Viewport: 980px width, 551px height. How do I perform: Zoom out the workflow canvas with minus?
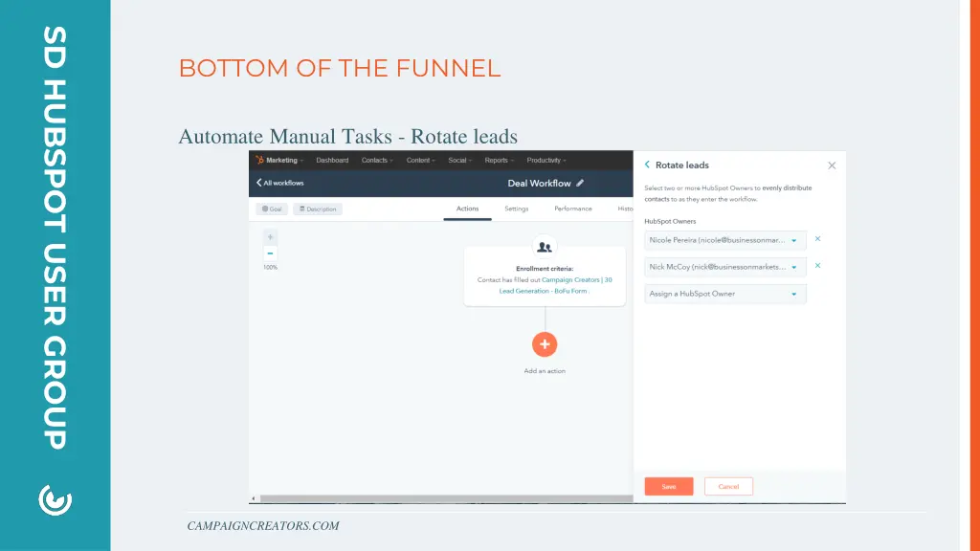click(x=270, y=253)
